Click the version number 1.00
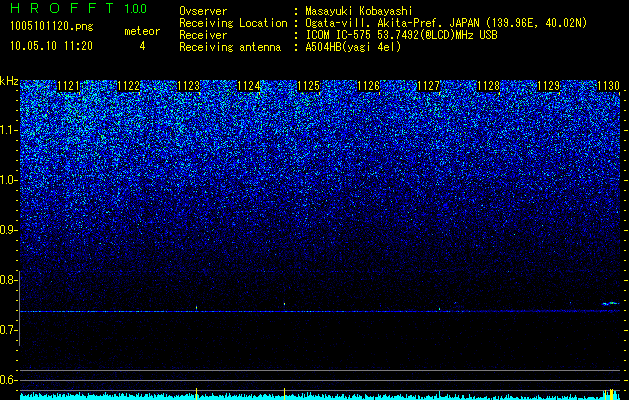The width and height of the screenshot is (629, 400). click(x=136, y=9)
